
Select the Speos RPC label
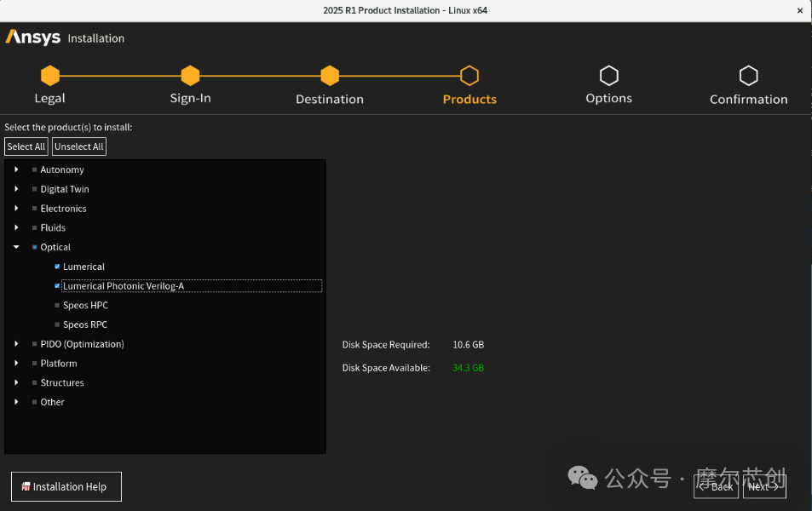click(x=85, y=324)
